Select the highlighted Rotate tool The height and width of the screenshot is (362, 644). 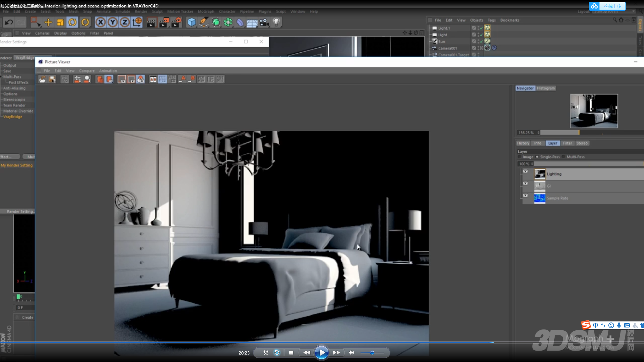(73, 22)
